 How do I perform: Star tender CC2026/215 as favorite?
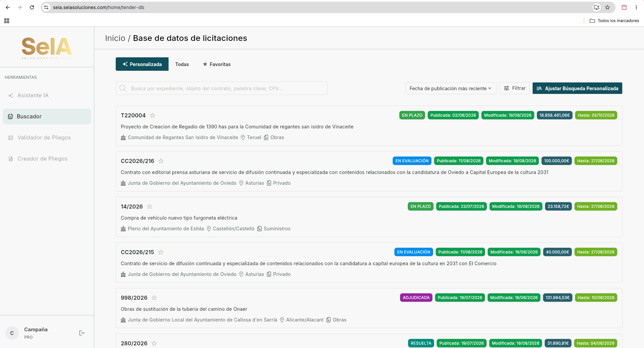click(x=161, y=252)
